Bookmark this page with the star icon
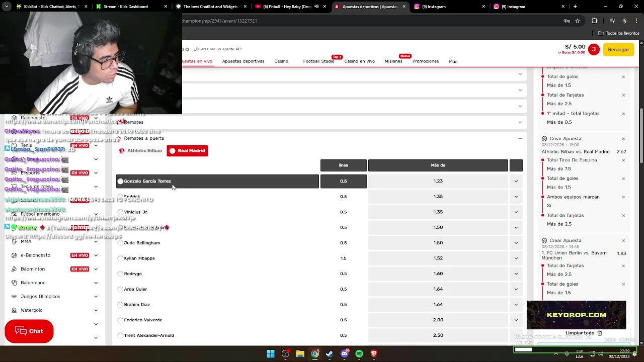The image size is (644, 362). coord(578,21)
